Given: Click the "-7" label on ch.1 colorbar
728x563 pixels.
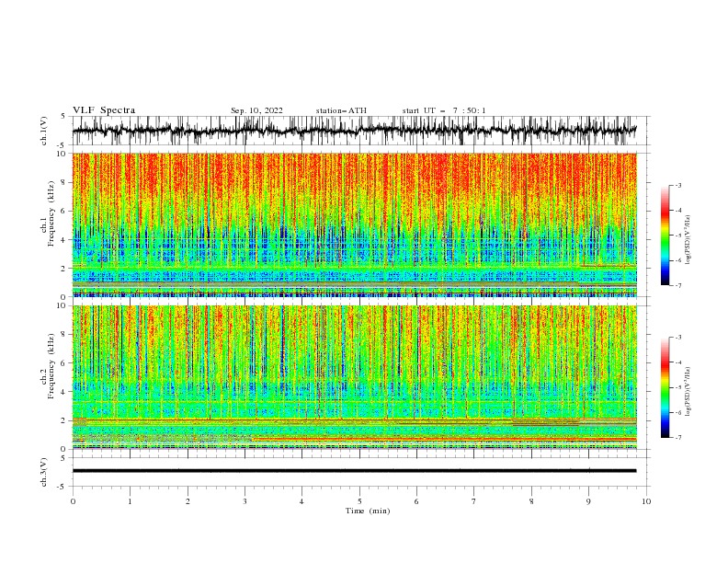Looking at the screenshot, I should point(677,285).
